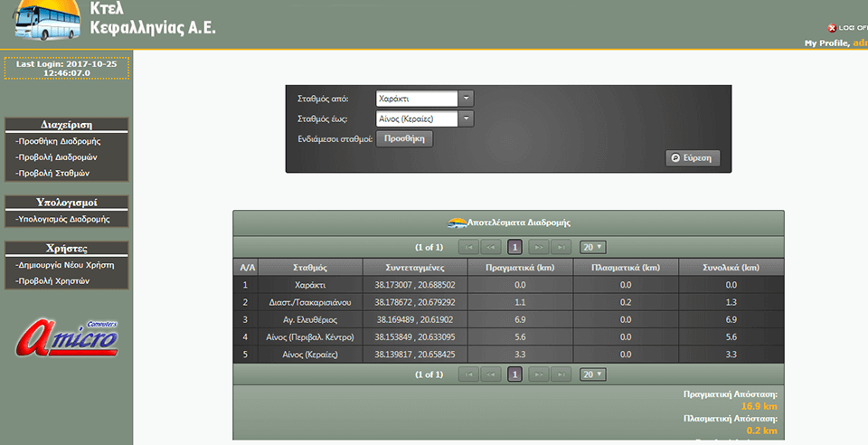Image resolution: width=868 pixels, height=445 pixels.
Task: Click 'Προσθήκη' to add intermediate station
Action: click(x=405, y=138)
